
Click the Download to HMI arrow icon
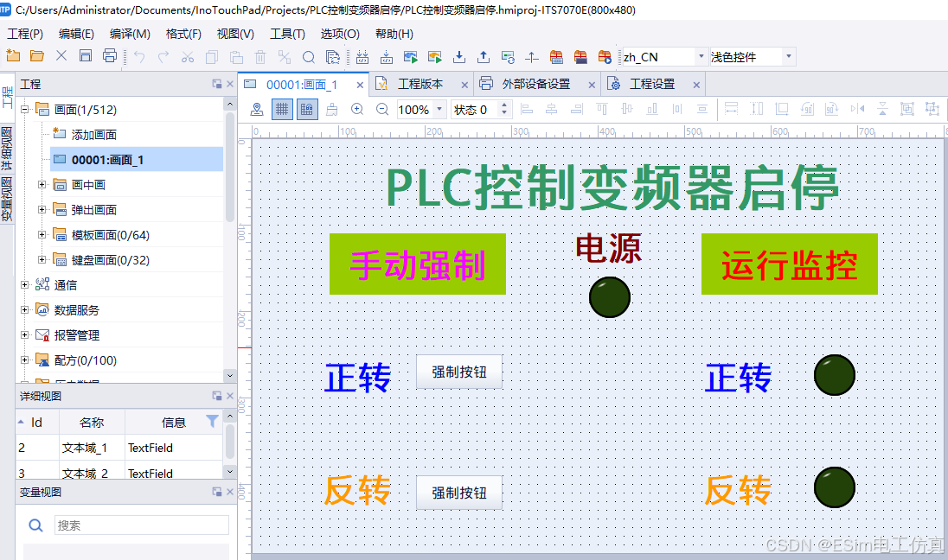tap(459, 57)
